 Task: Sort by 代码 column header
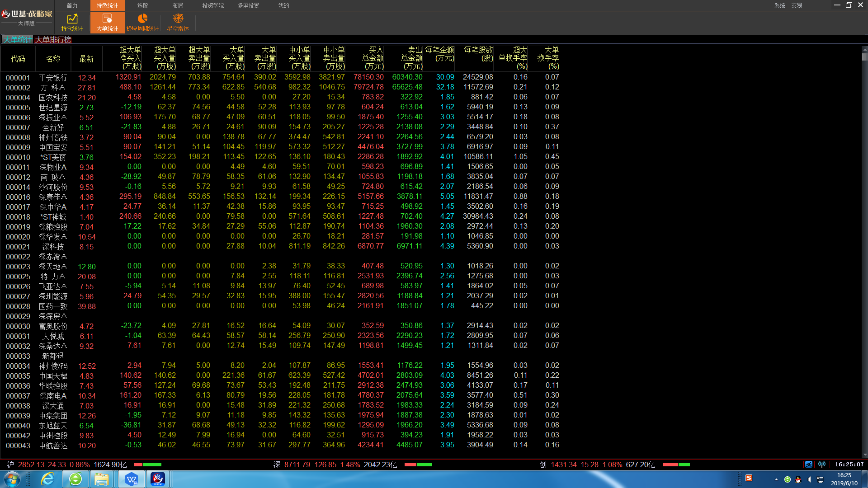18,59
